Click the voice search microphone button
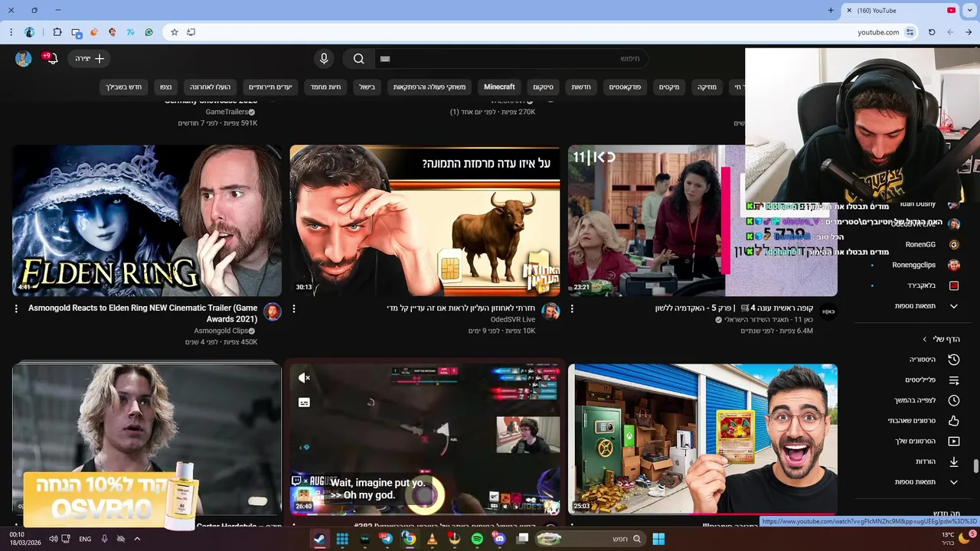Screen dimensions: 980x551 pos(324,59)
